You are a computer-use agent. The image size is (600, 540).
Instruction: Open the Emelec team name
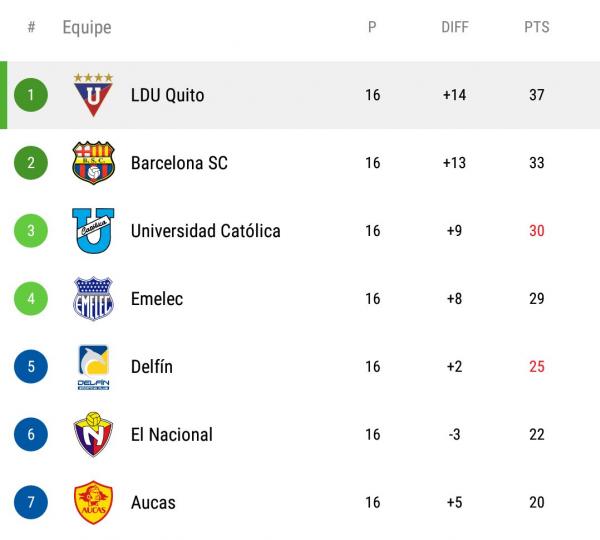coord(157,299)
